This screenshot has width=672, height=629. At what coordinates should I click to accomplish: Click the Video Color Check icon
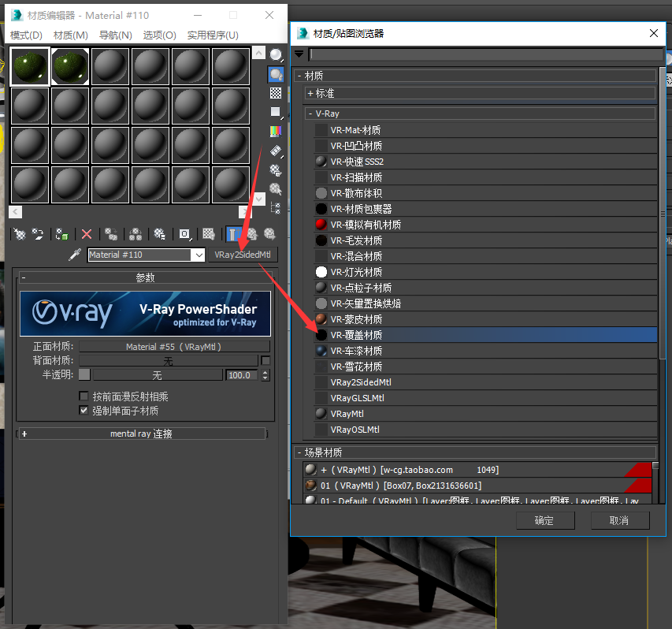coord(276,131)
